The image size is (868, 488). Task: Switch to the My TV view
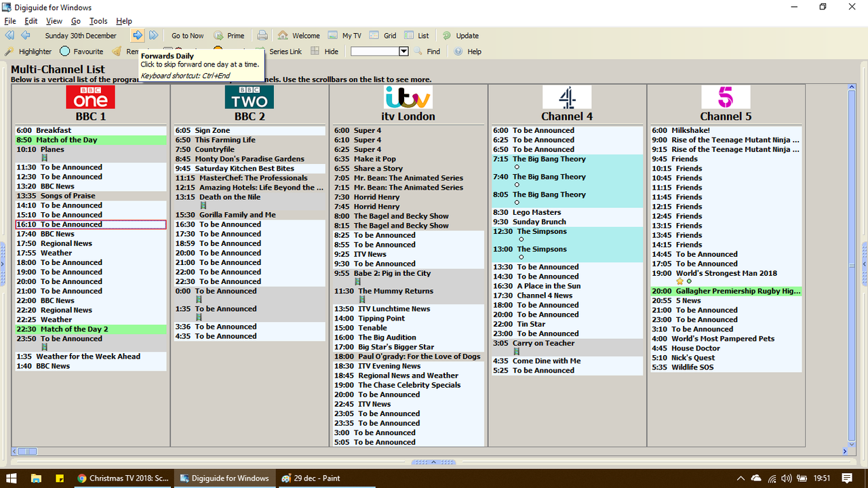(344, 35)
